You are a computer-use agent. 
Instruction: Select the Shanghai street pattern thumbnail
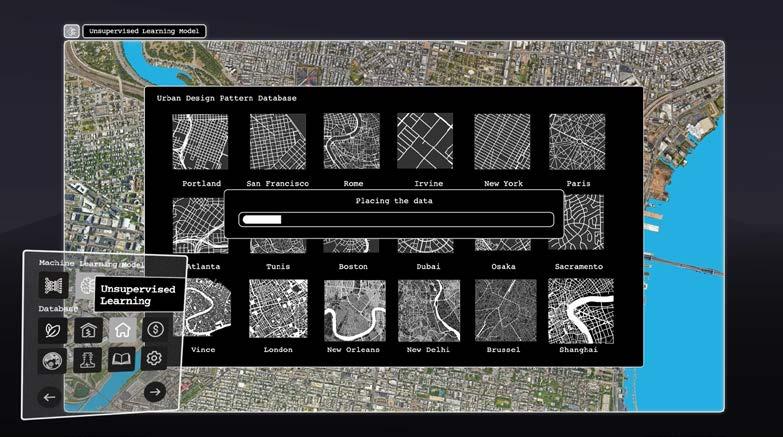coord(581,311)
